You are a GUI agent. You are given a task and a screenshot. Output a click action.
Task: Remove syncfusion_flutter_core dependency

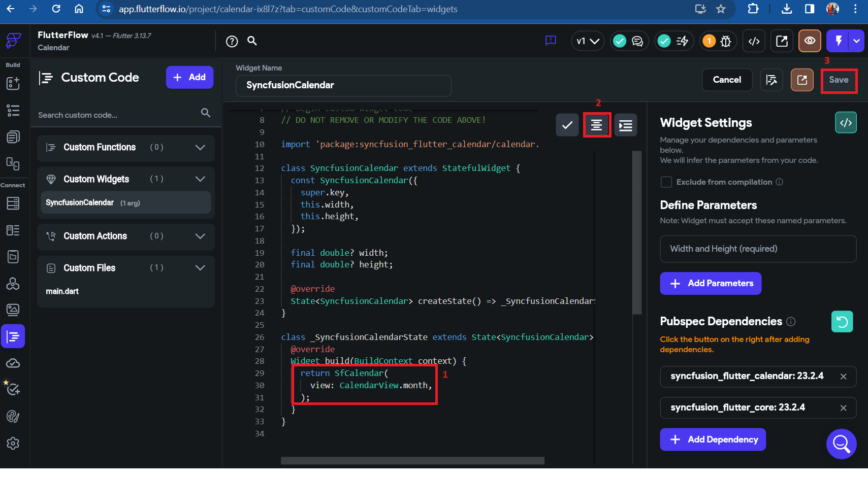[x=843, y=408]
